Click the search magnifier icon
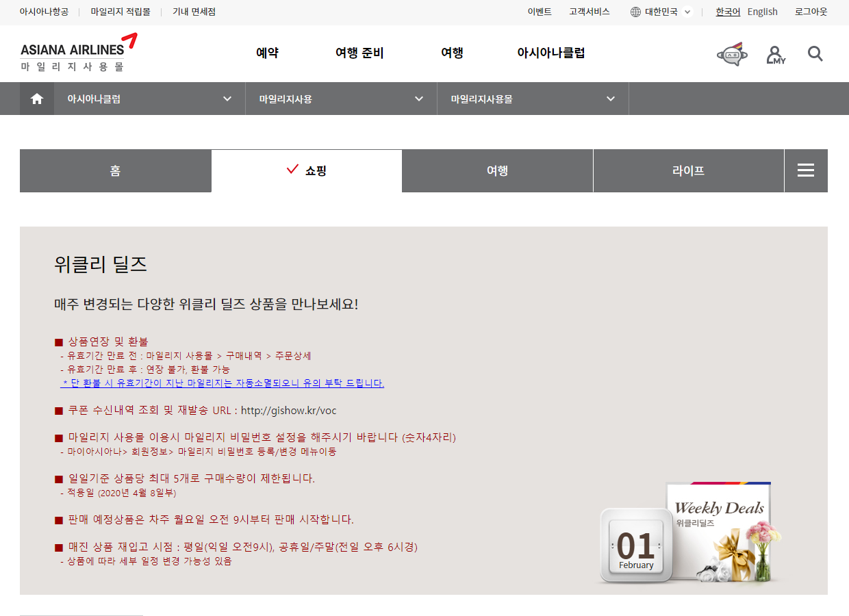The width and height of the screenshot is (849, 616). [815, 53]
